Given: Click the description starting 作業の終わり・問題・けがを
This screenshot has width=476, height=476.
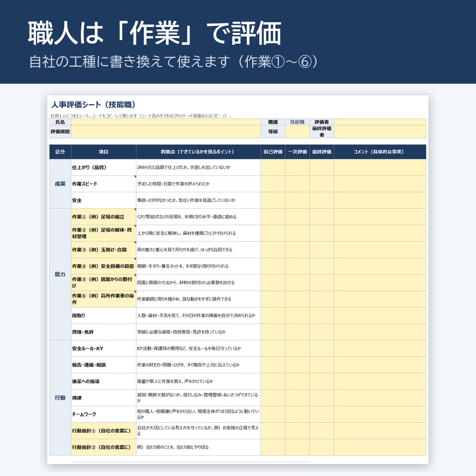Looking at the screenshot, I should tap(198, 365).
